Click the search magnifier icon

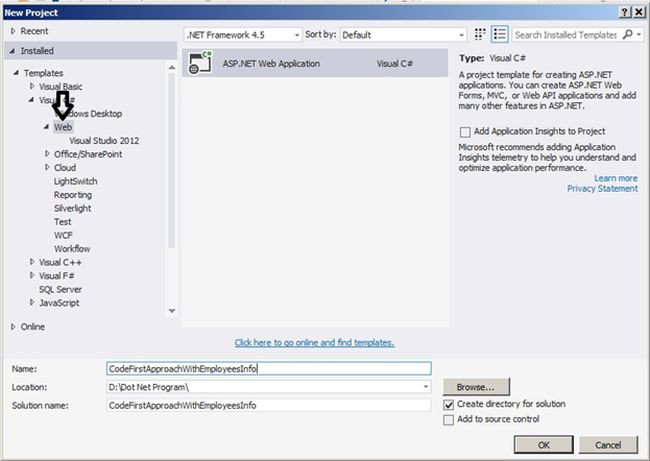628,34
